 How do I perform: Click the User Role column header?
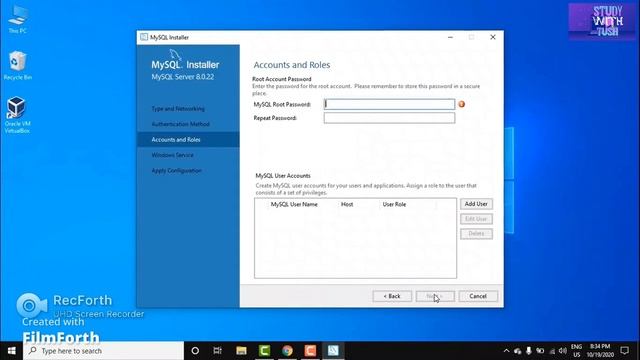(x=394, y=204)
